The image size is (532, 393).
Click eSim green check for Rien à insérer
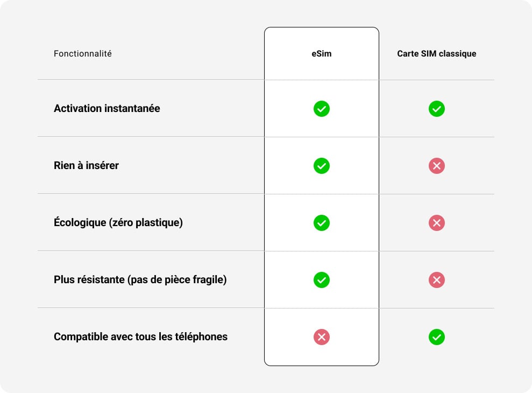pos(322,166)
